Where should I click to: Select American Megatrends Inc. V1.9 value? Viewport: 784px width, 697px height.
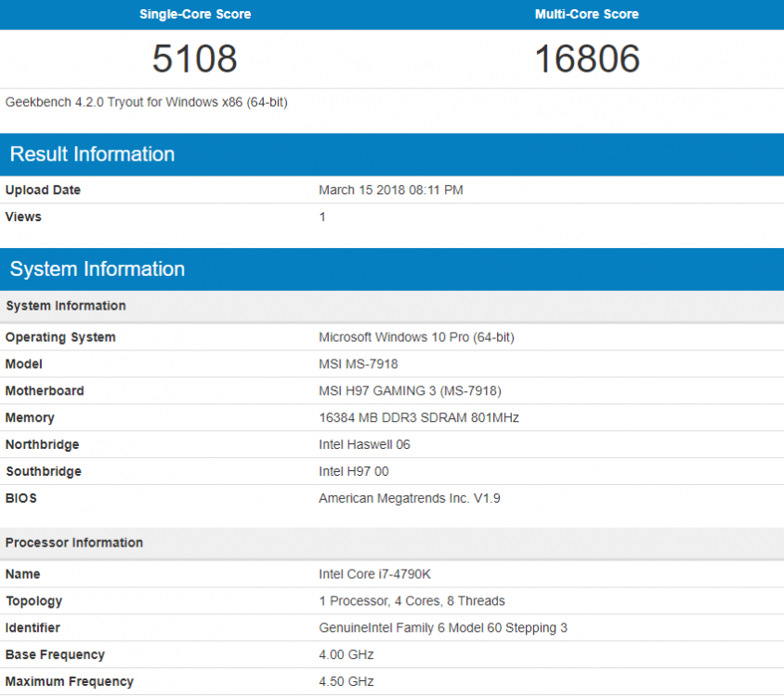coord(410,498)
